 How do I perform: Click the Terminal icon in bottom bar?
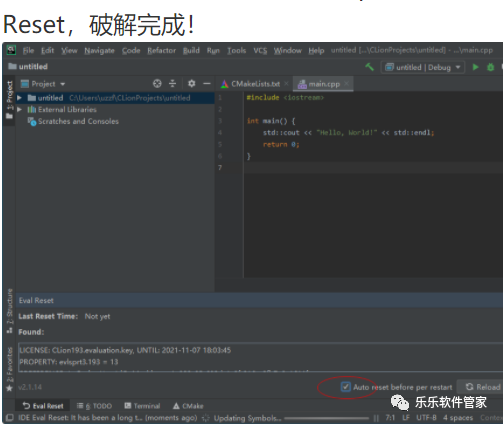click(x=128, y=406)
